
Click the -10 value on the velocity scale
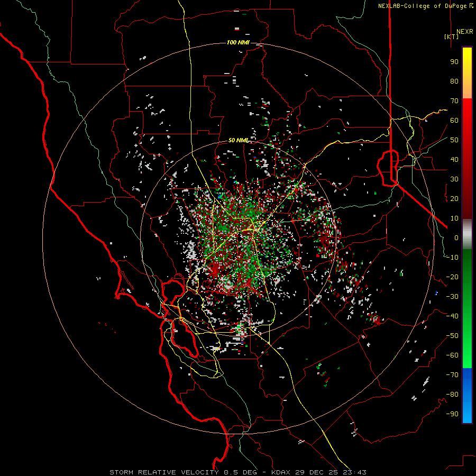click(452, 258)
